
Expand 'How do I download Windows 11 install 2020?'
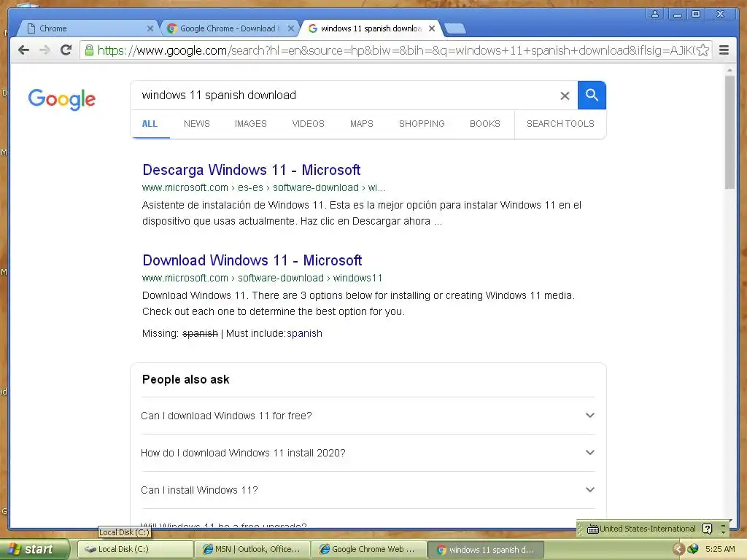point(368,453)
